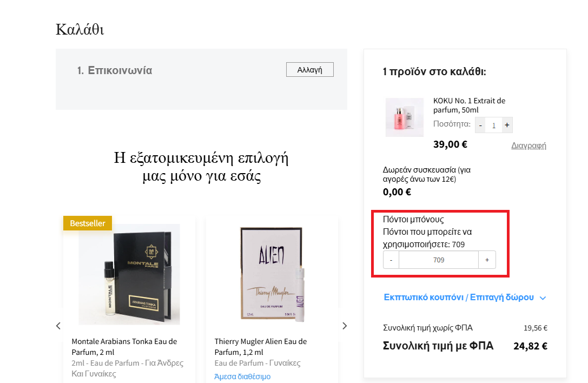Image resolution: width=588 pixels, height=383 pixels.
Task: Click the next carousel arrow
Action: pos(345,326)
